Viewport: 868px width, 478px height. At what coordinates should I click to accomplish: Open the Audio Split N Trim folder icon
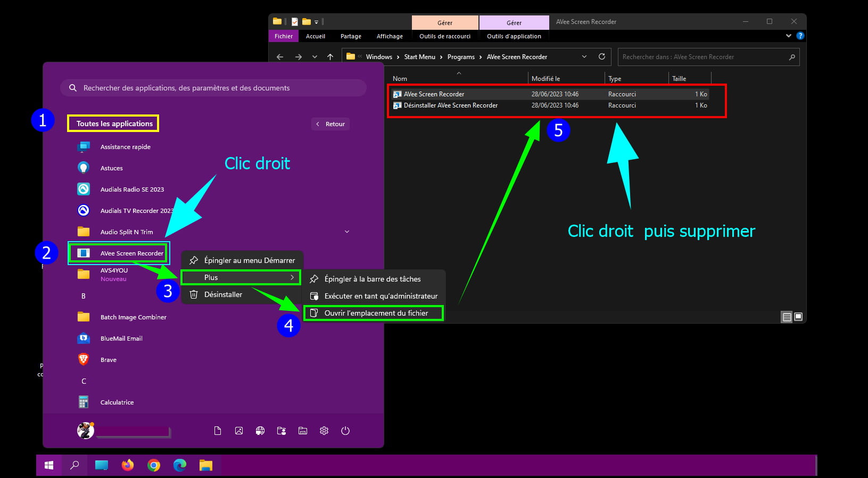pyautogui.click(x=84, y=232)
